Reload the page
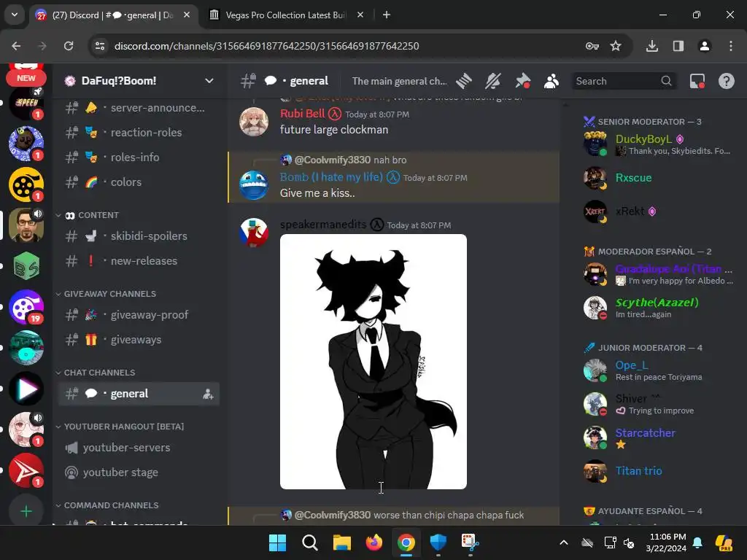Viewport: 747px width, 560px height. [x=69, y=46]
